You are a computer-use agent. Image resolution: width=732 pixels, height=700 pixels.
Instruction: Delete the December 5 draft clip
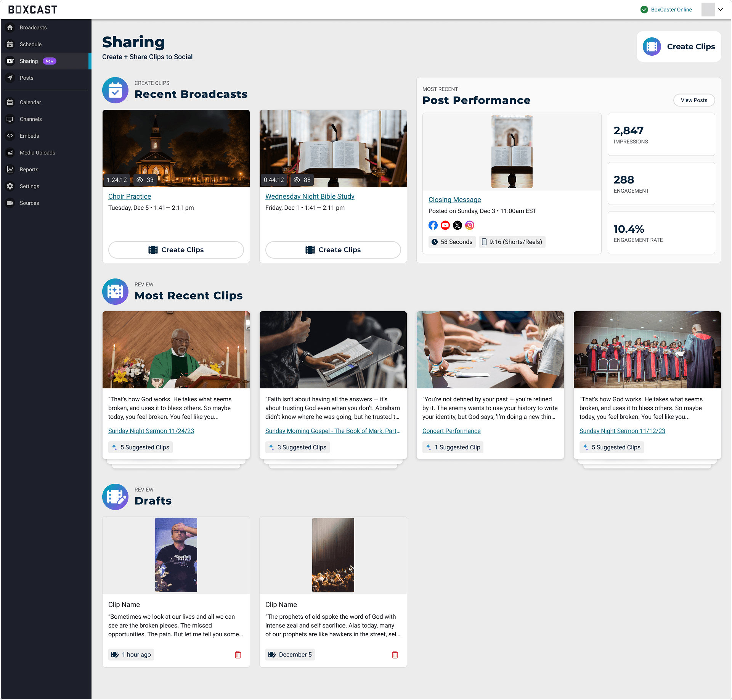tap(395, 655)
